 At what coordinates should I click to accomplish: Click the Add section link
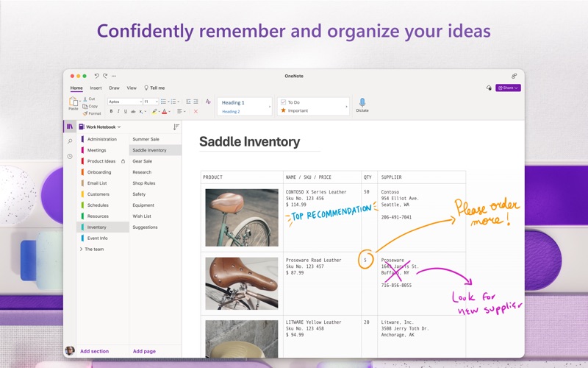click(x=95, y=352)
